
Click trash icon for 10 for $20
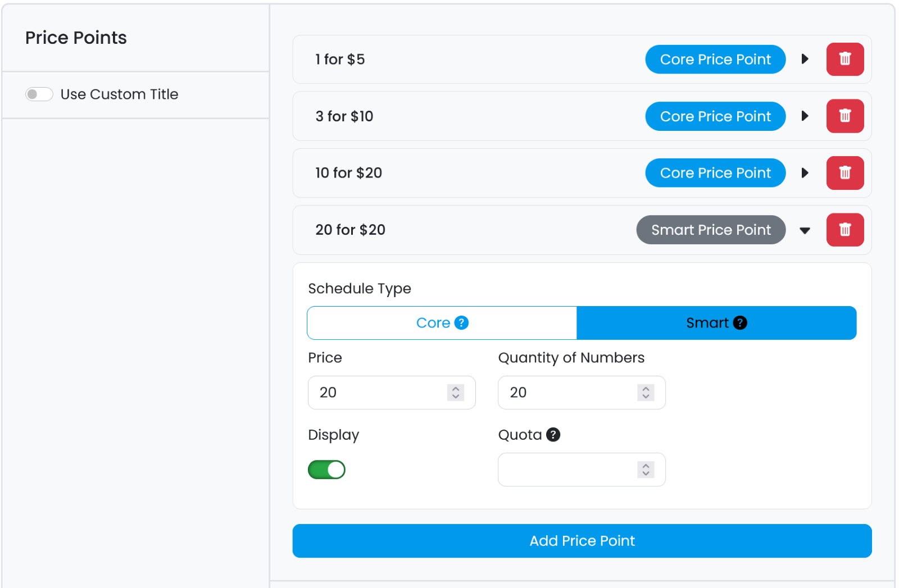pyautogui.click(x=844, y=173)
